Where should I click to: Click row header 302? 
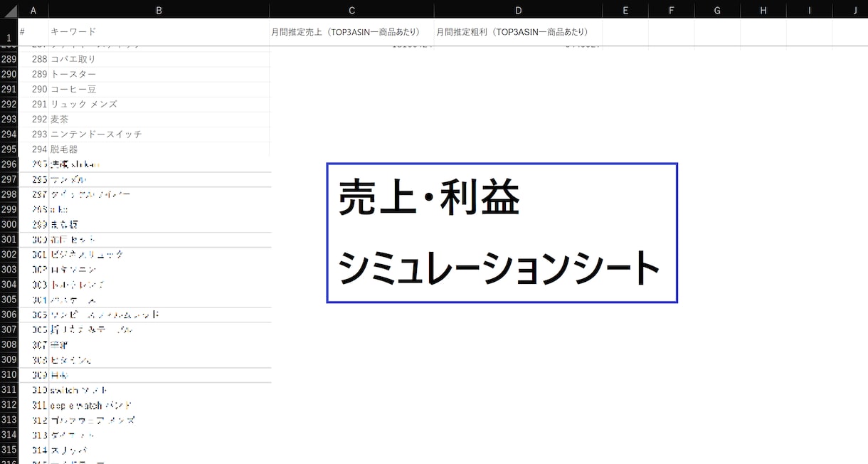click(x=9, y=254)
